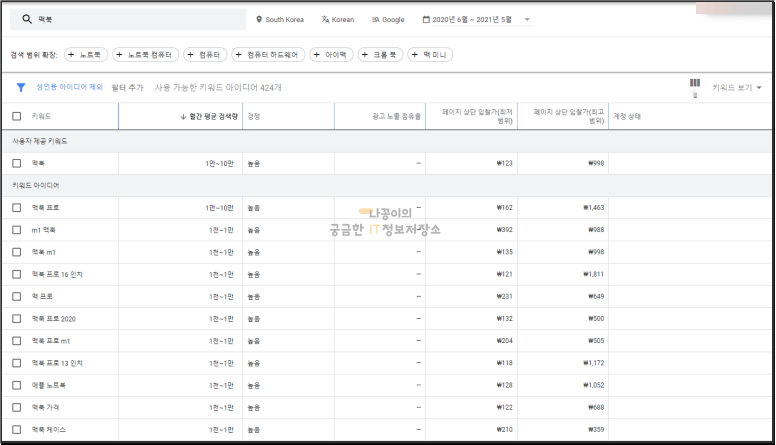Click the blue filter funnel icon
Viewport: 776px width, 445px height.
[21, 88]
